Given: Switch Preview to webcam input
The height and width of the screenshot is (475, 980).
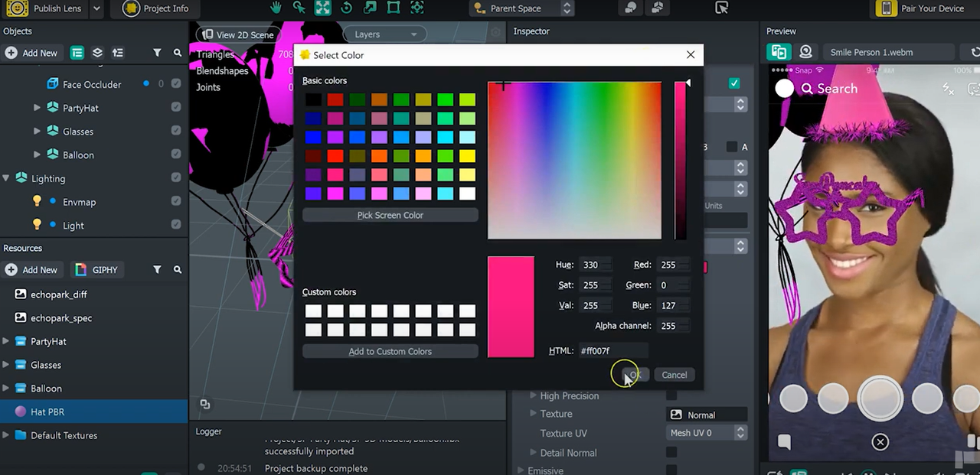Looking at the screenshot, I should pyautogui.click(x=805, y=52).
